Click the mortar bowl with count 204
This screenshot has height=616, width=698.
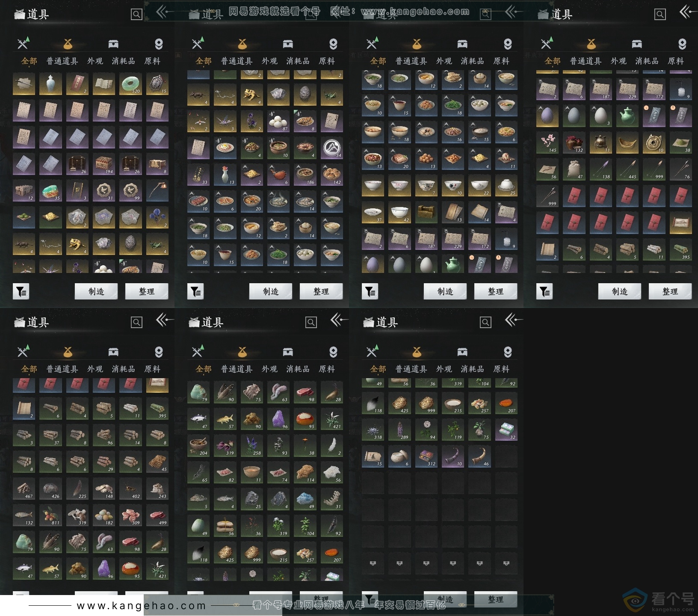(x=198, y=446)
